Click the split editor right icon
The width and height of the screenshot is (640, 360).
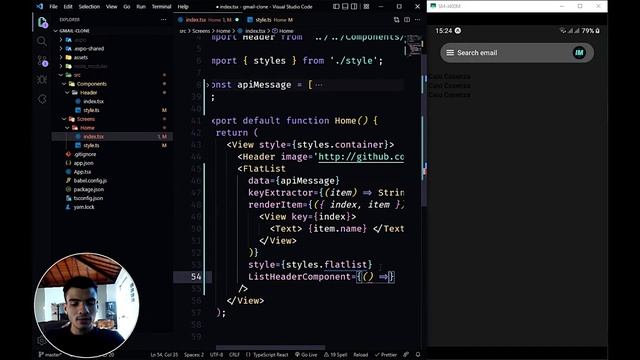pyautogui.click(x=407, y=20)
